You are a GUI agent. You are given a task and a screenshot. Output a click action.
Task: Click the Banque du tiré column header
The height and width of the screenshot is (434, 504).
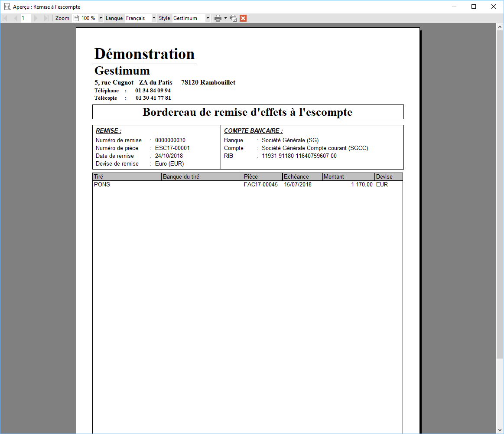coord(202,177)
